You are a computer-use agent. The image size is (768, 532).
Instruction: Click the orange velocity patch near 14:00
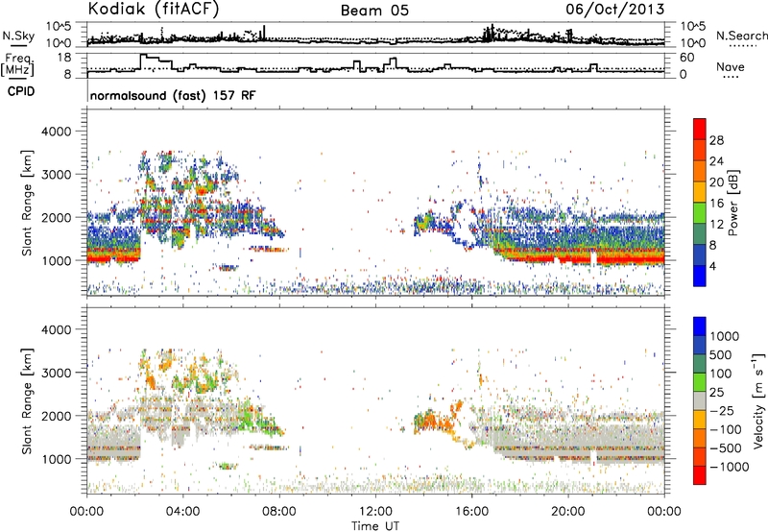click(x=431, y=422)
